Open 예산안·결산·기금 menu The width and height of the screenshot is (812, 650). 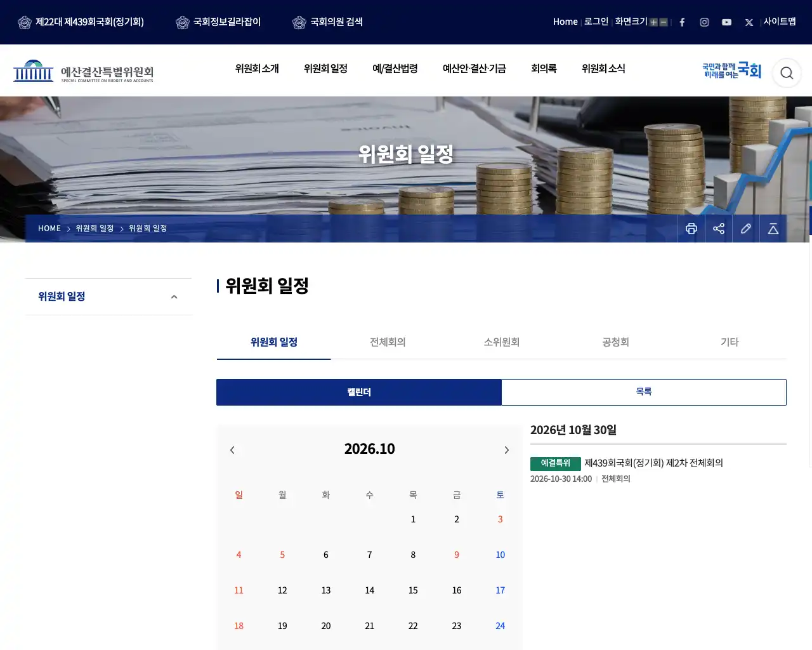click(475, 69)
